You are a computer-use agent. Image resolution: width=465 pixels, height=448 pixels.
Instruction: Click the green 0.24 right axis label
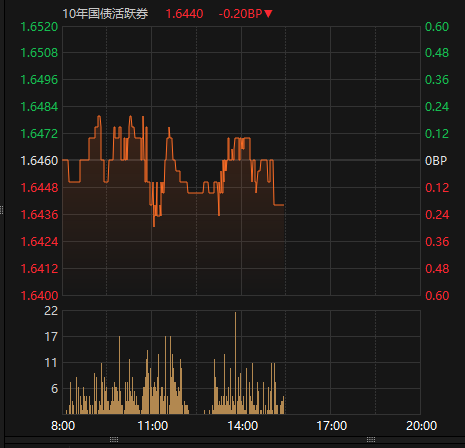pos(437,107)
